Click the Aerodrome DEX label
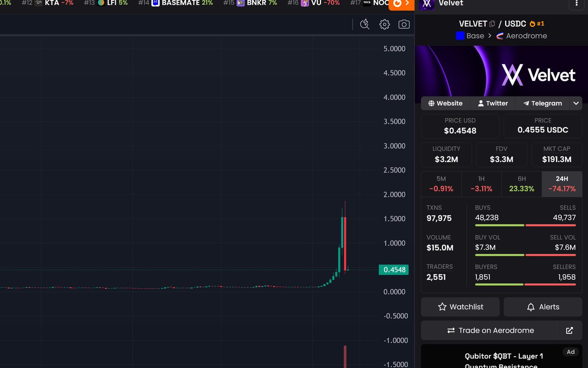 pos(526,36)
